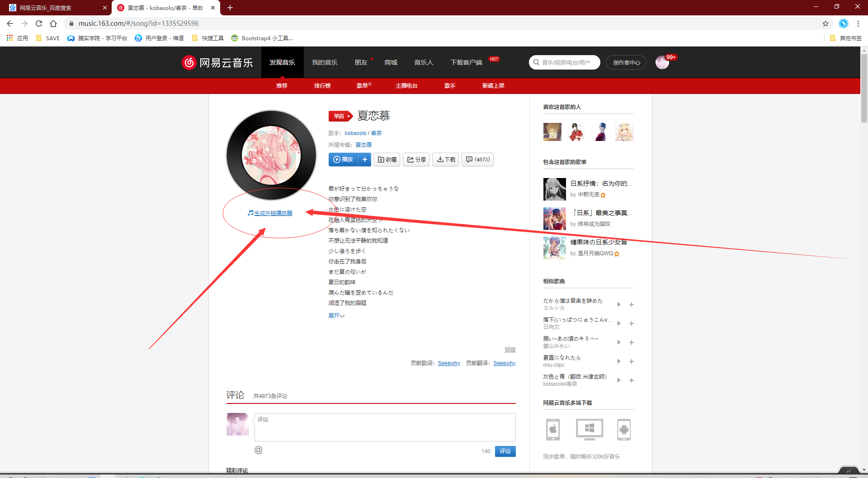The width and height of the screenshot is (868, 478).
Task: Open playlist 「日系」最美之事莫...
Action: (x=601, y=213)
